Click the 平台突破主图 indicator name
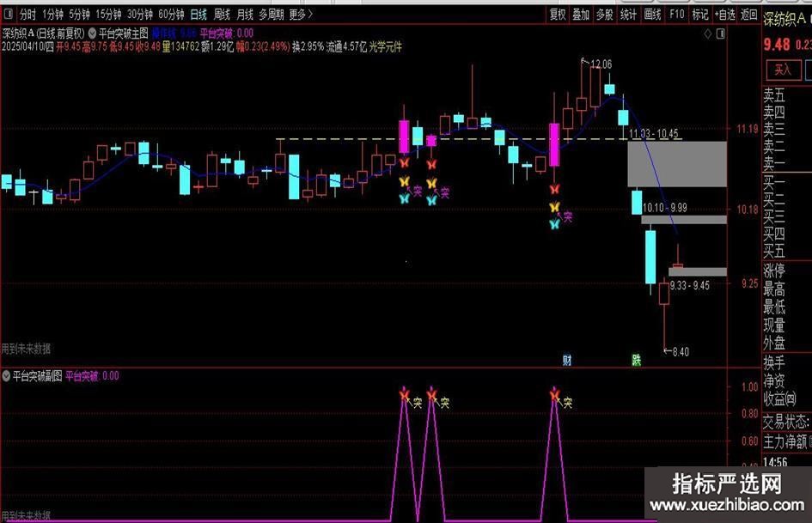Viewport: 812px width, 523px height. [x=123, y=33]
